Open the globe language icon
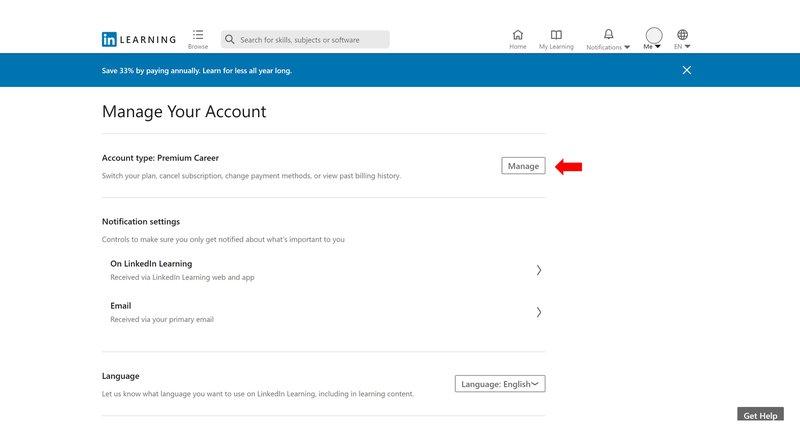 click(x=682, y=34)
